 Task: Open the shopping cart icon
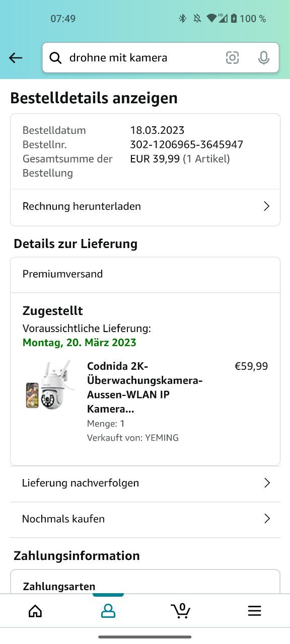pos(181,610)
